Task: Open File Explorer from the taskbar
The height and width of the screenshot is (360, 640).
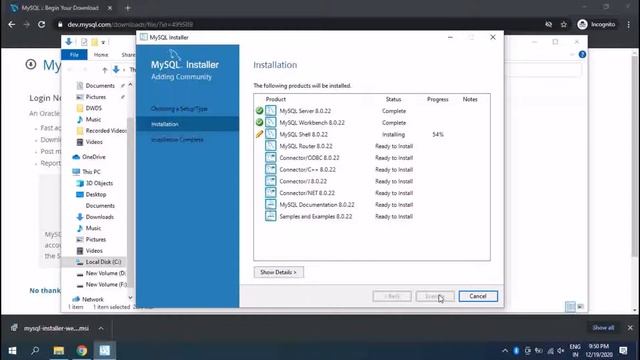Action: pyautogui.click(x=58, y=350)
